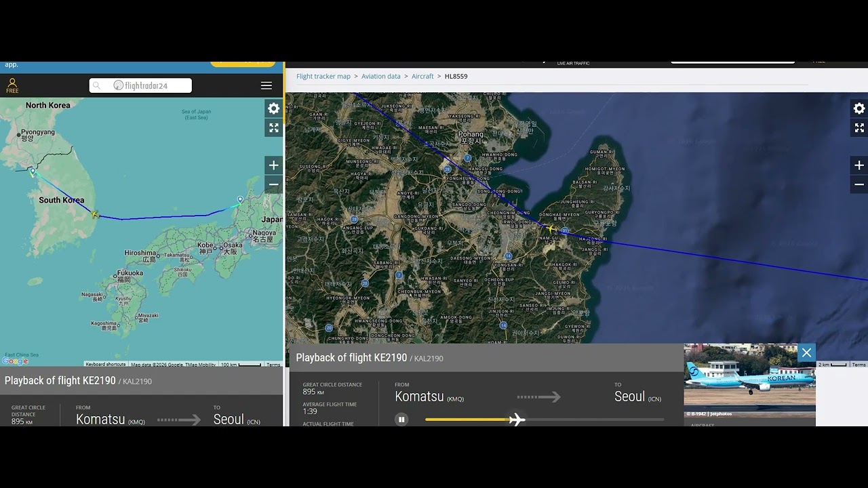Select the HL8559 breadcrumb item

pyautogui.click(x=456, y=77)
